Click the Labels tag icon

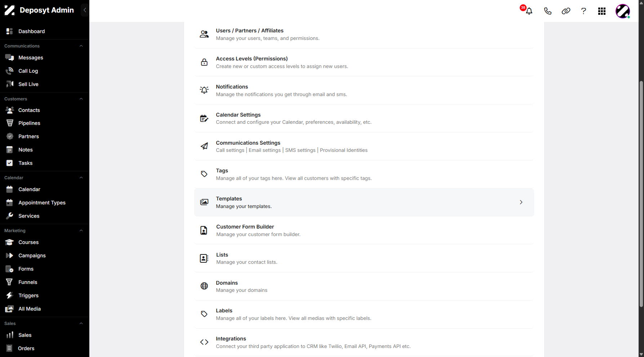(x=204, y=314)
